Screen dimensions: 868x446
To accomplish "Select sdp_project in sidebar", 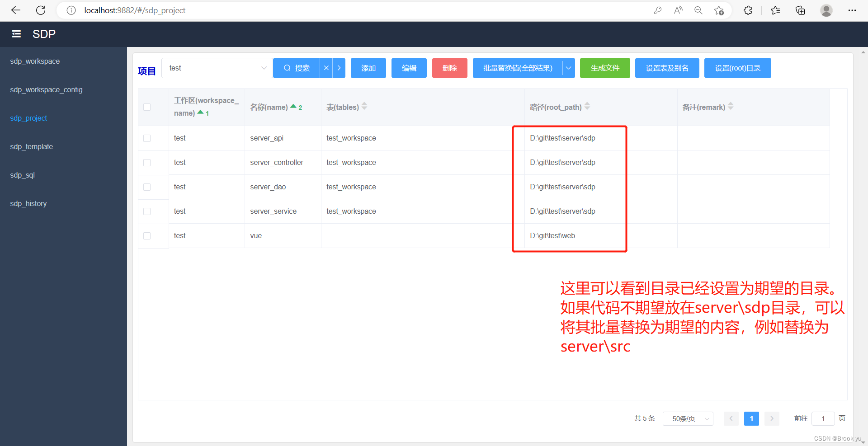I will pyautogui.click(x=28, y=118).
